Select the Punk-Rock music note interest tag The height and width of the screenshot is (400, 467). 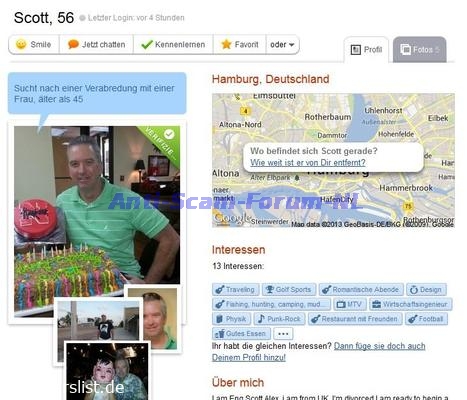279,319
